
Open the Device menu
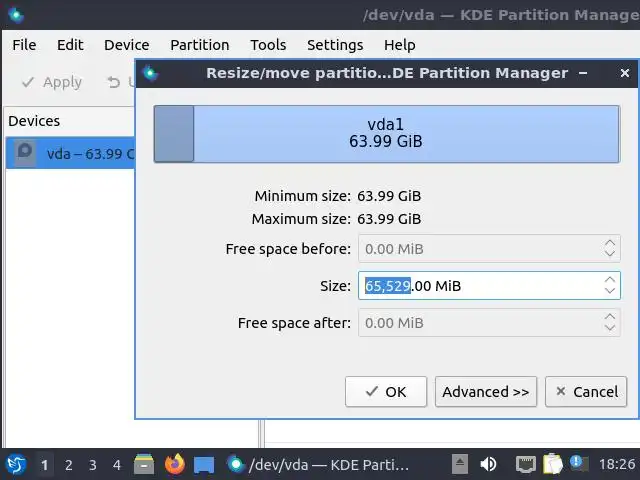127,45
